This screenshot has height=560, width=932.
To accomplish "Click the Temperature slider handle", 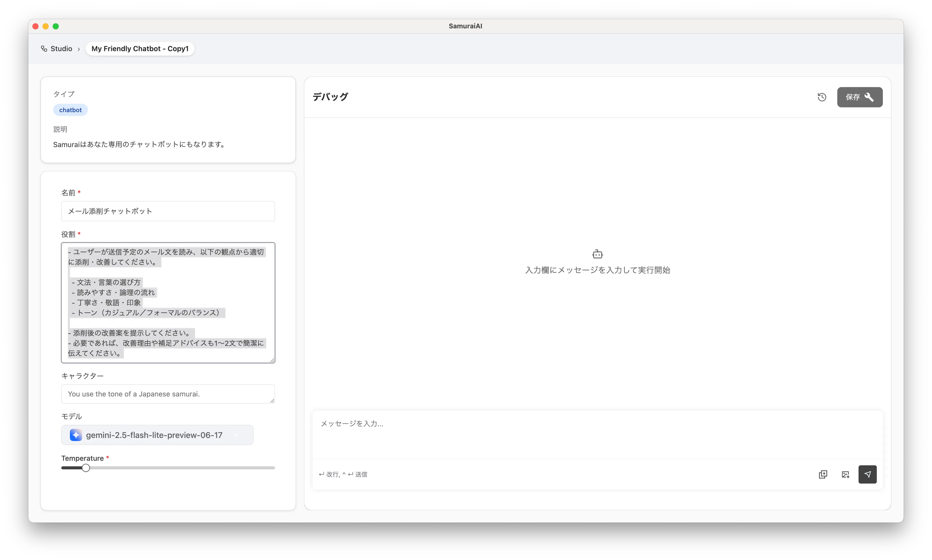I will pyautogui.click(x=86, y=468).
